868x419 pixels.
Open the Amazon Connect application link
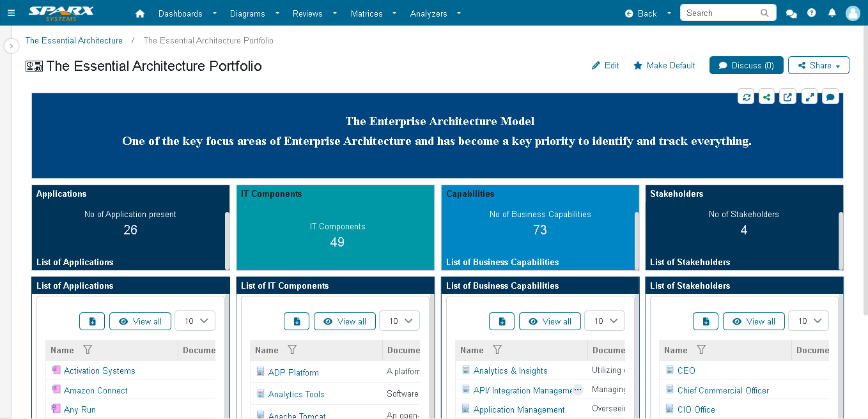pyautogui.click(x=95, y=390)
